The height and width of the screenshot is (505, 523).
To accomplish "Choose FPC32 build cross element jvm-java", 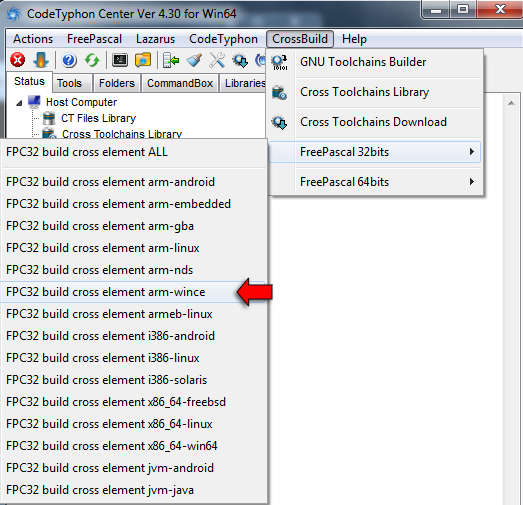I will [133, 490].
